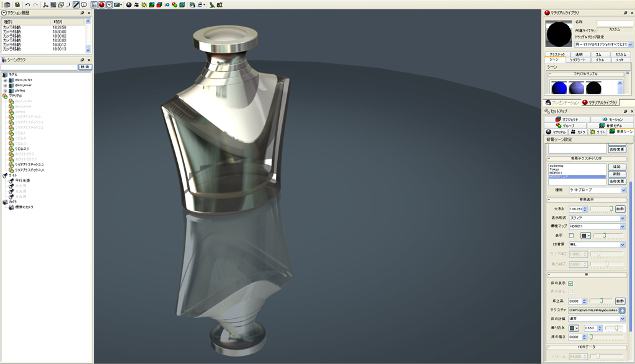This screenshot has width=635, height=364.
Task: Select the 平行光源 light node
Action: [x=23, y=180]
